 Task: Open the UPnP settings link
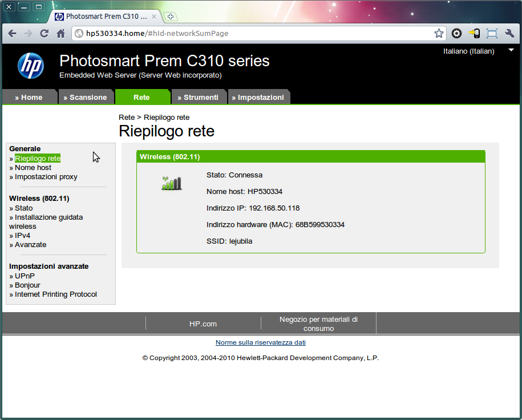coord(25,276)
